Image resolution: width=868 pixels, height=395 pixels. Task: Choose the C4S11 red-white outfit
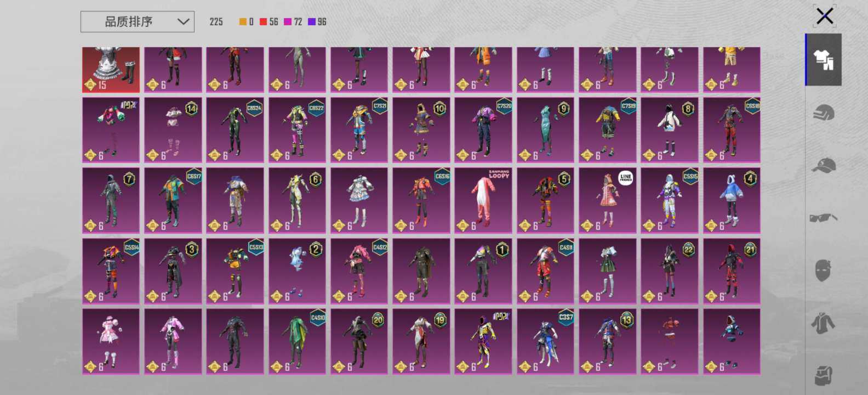point(545,270)
